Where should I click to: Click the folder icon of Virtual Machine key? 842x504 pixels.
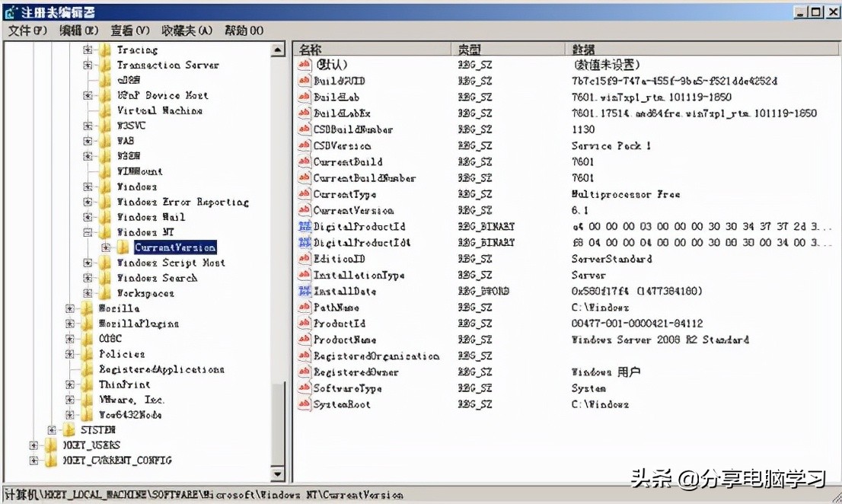(x=105, y=110)
